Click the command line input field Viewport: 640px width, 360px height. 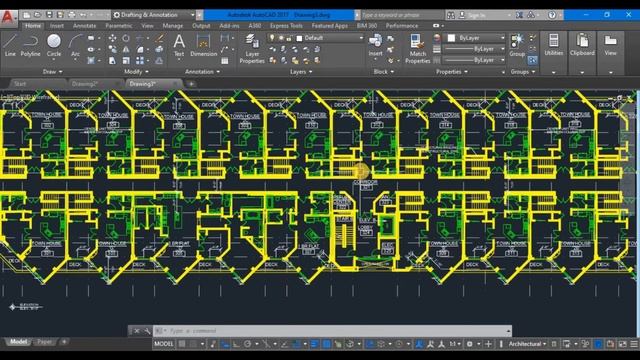click(332, 331)
